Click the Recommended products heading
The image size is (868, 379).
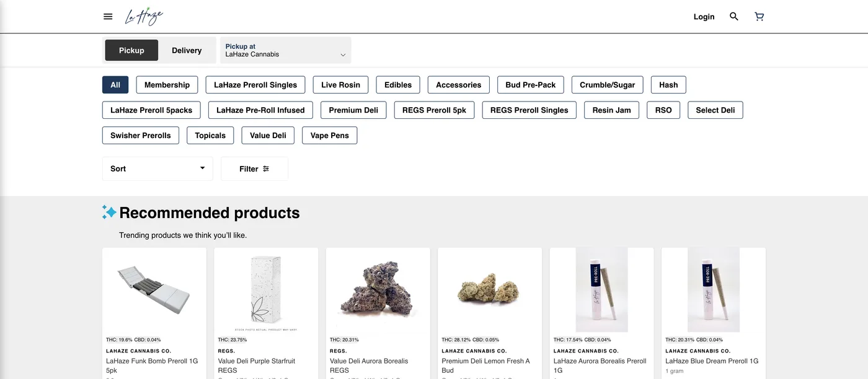(210, 212)
